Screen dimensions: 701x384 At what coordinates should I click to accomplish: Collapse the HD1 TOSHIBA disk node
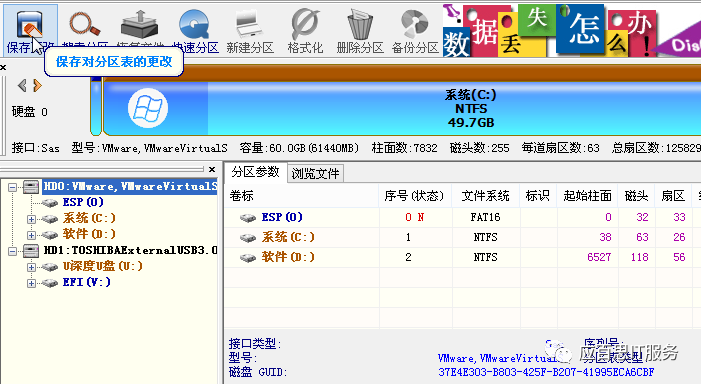13,251
